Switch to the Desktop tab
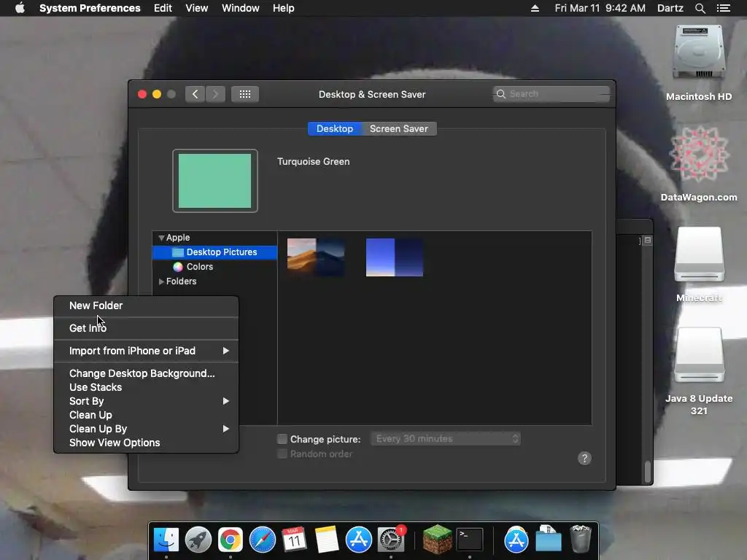Screen dimensions: 747x560 coord(335,128)
